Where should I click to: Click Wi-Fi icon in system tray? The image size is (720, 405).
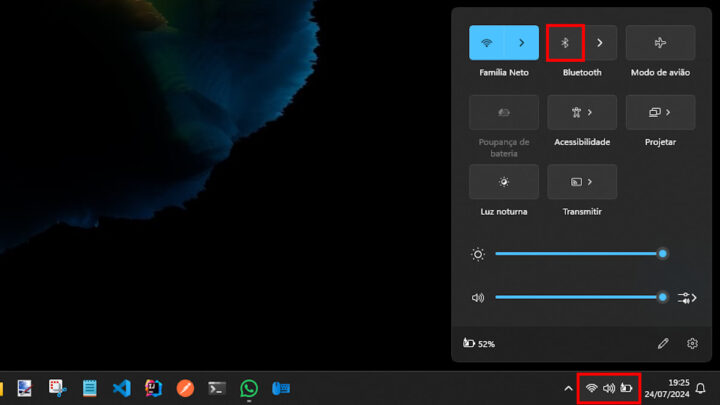591,388
